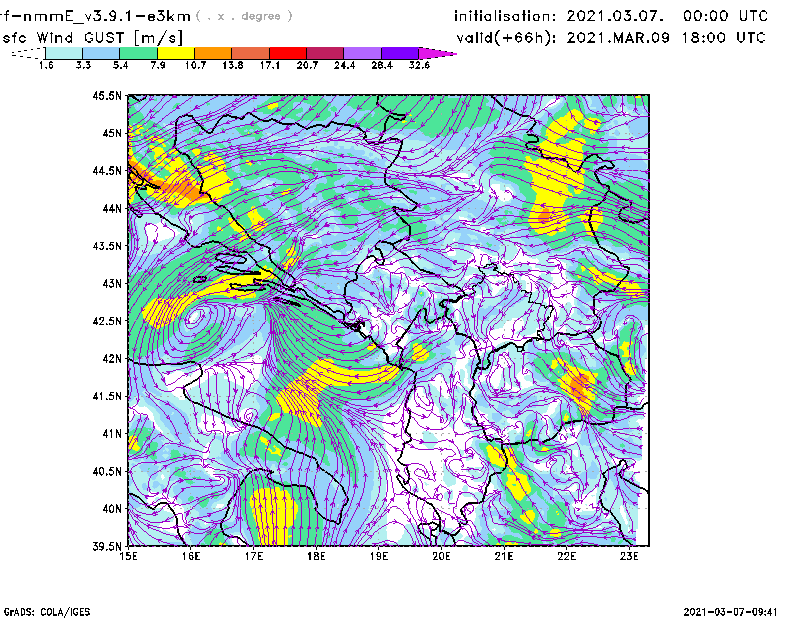Screen dimensions: 800x618
Task: Click the lavender 24.4–28.4 legend swatch
Action: (x=362, y=53)
